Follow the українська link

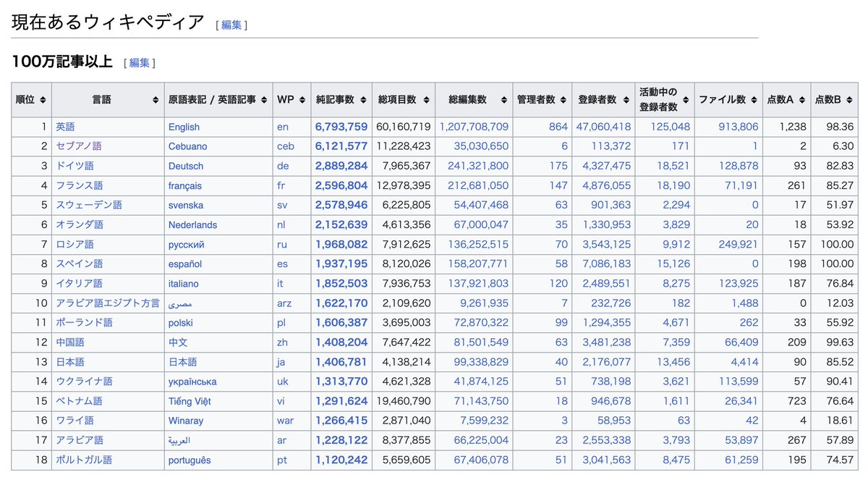192,382
